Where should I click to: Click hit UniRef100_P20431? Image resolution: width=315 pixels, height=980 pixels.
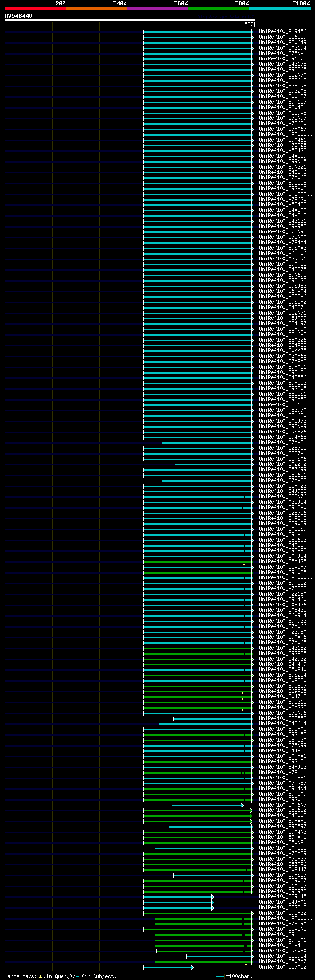pyautogui.click(x=283, y=107)
